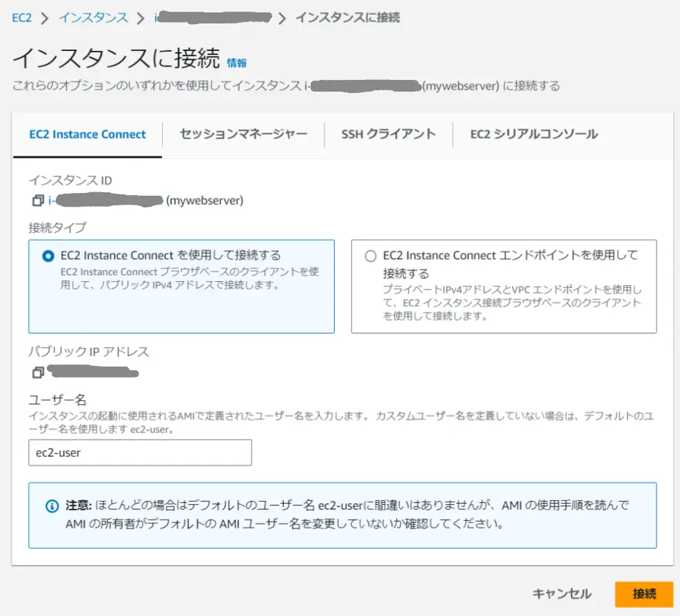Click the 接続タイプ label

[57, 228]
